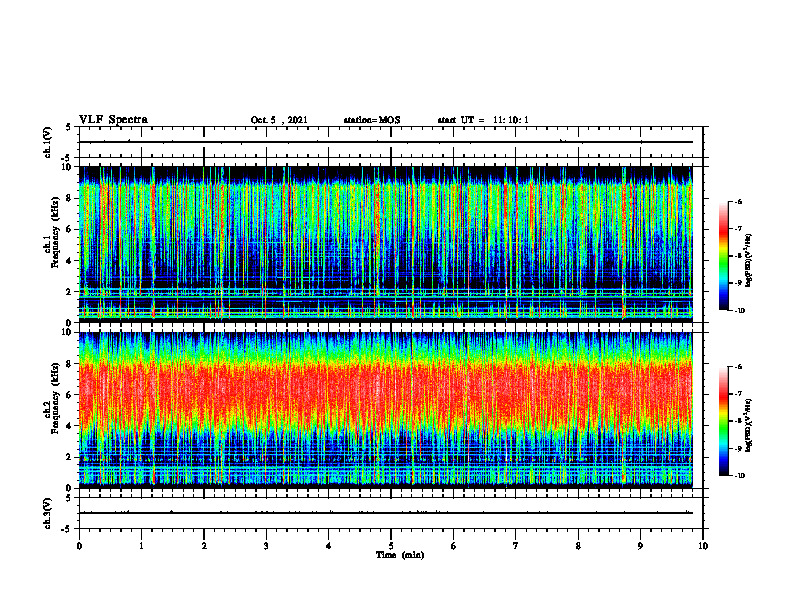This screenshot has height=612, width=792.
Task: Click the time axis tick label "9"
Action: [640, 546]
